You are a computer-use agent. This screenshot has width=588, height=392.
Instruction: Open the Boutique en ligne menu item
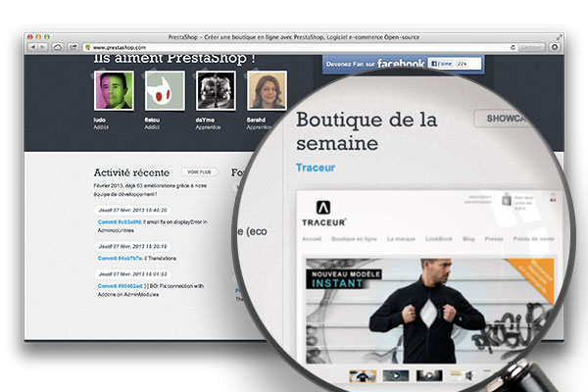pos(354,239)
